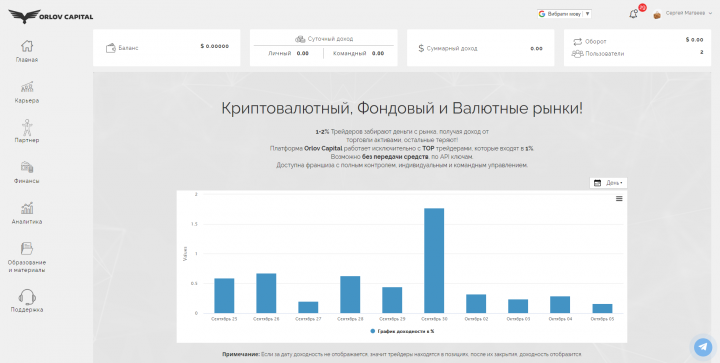Click the Октябрь 04 chart bar

[x=560, y=305]
